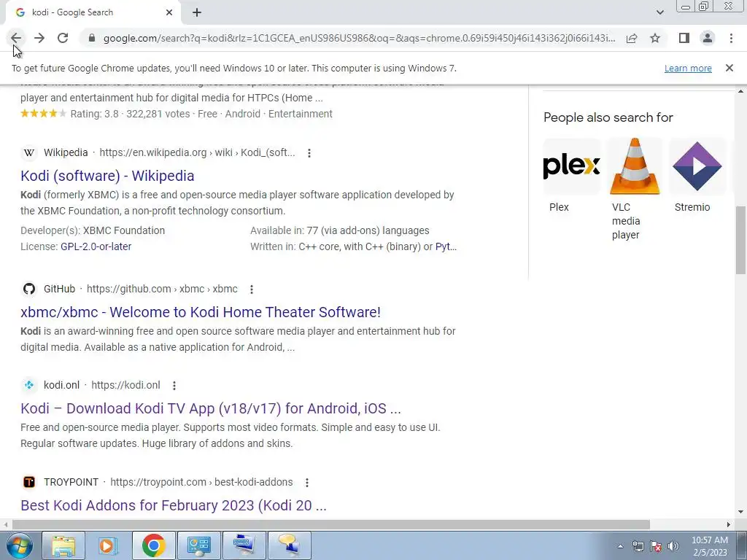The width and height of the screenshot is (747, 560).
Task: Select the kodi - Google Search tab
Action: point(93,13)
